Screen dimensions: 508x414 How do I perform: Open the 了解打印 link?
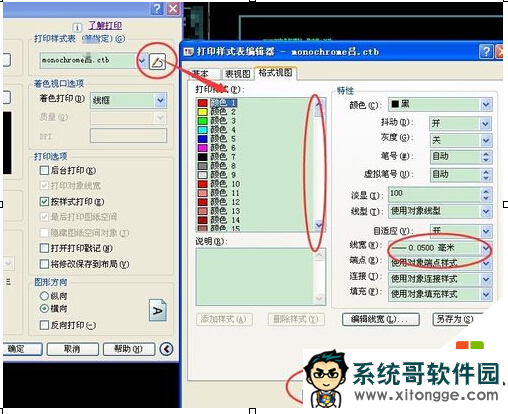pyautogui.click(x=105, y=25)
